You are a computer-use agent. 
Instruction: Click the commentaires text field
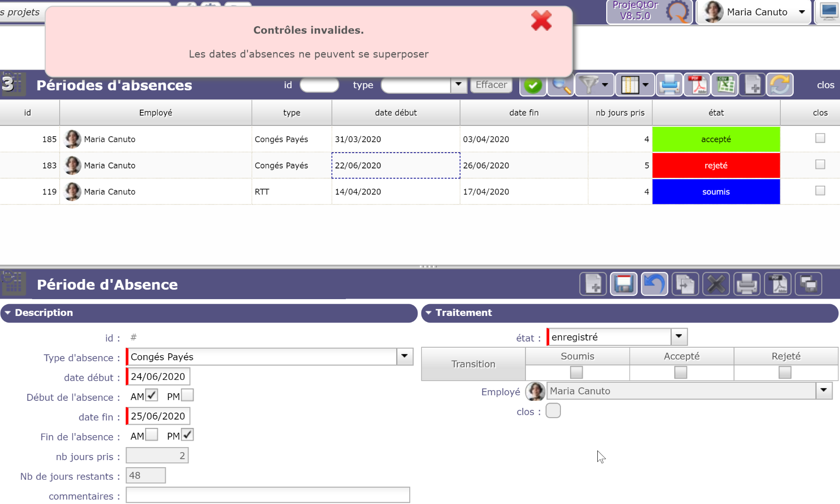pyautogui.click(x=267, y=495)
